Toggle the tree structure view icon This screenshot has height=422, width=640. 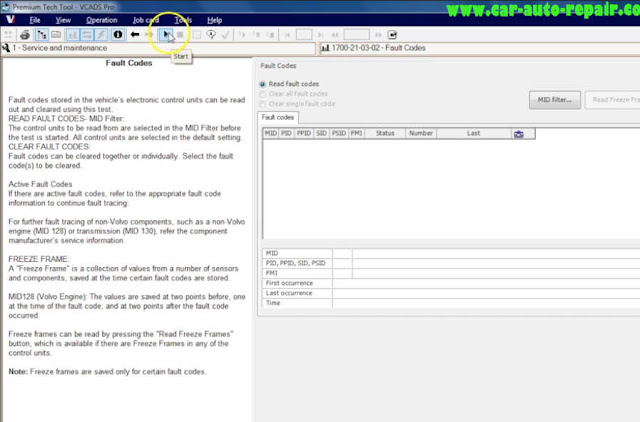tap(42, 35)
